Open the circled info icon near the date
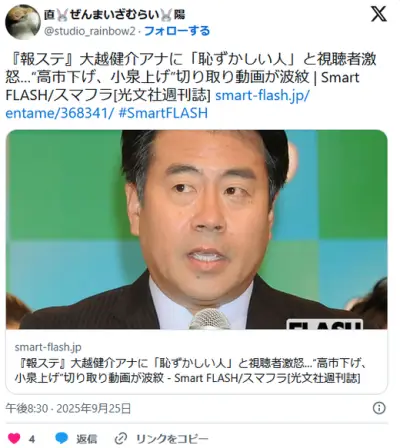 point(379,408)
